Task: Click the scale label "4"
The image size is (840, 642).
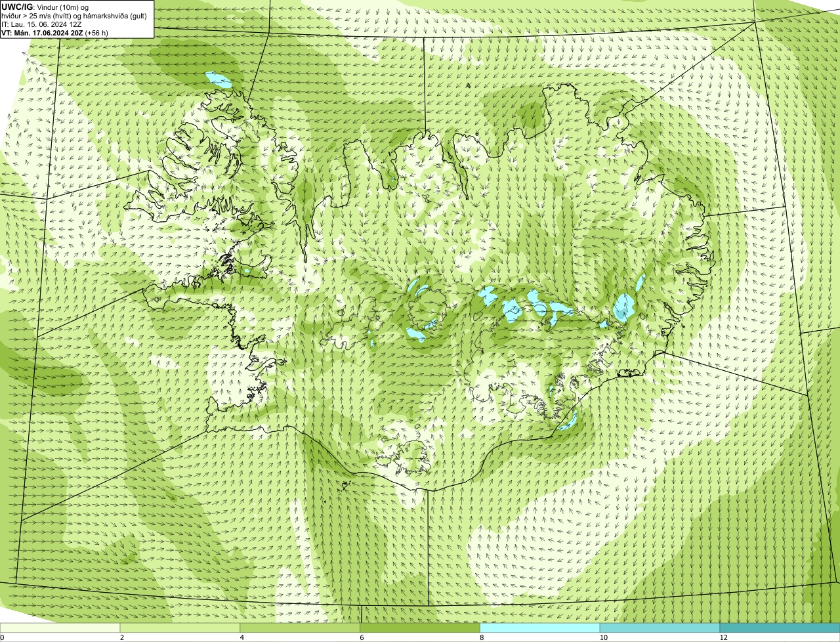Action: pyautogui.click(x=242, y=637)
